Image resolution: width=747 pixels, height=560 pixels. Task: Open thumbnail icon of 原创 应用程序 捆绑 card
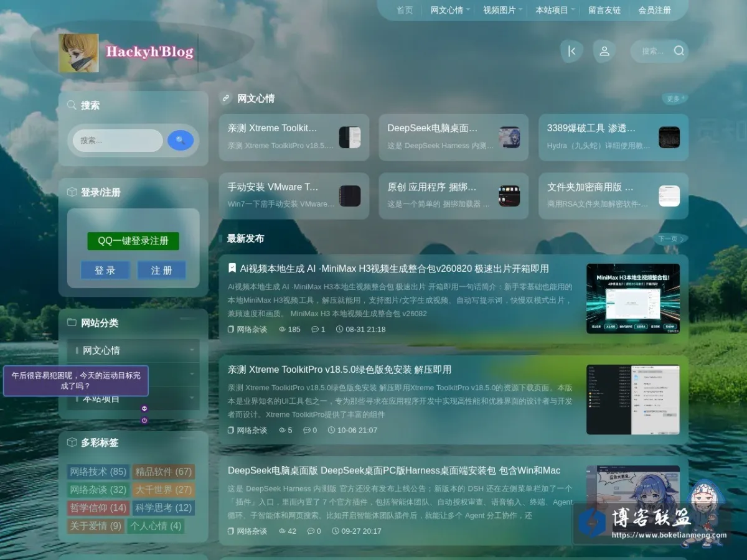coord(509,196)
